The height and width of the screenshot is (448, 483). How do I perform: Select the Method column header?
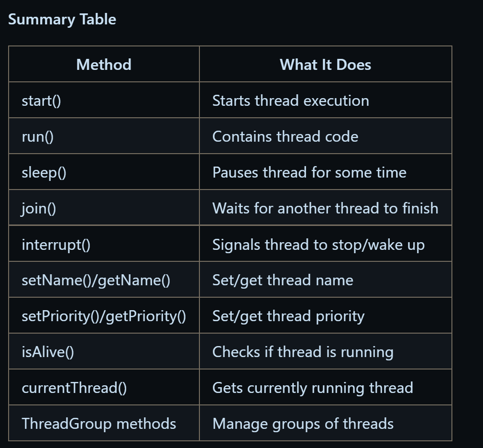tap(104, 65)
